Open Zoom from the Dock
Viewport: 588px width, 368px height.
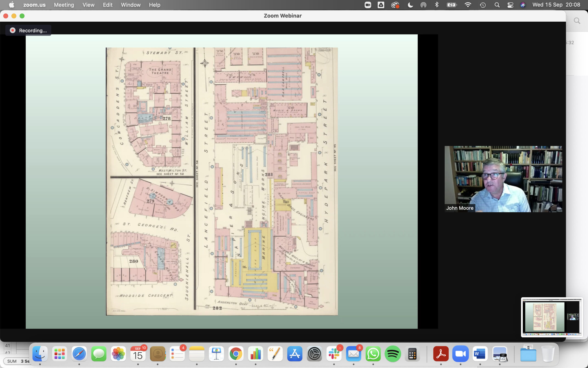point(461,354)
